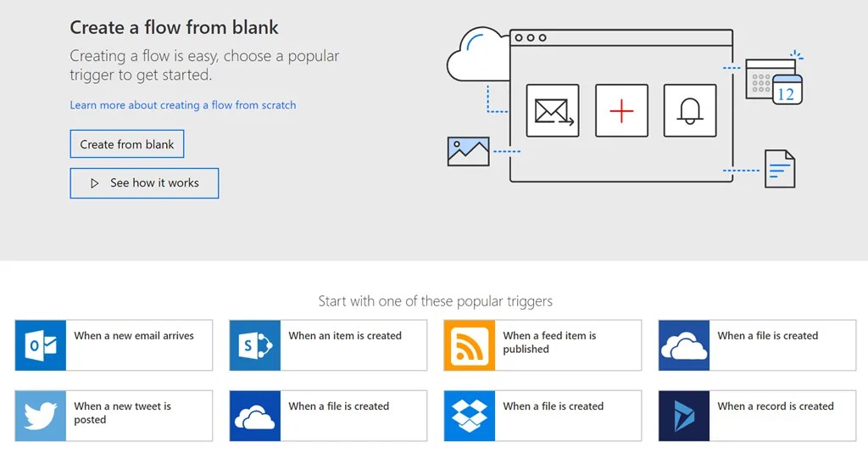Open Learn more about creating a flow link
The image size is (868, 459).
coord(183,104)
